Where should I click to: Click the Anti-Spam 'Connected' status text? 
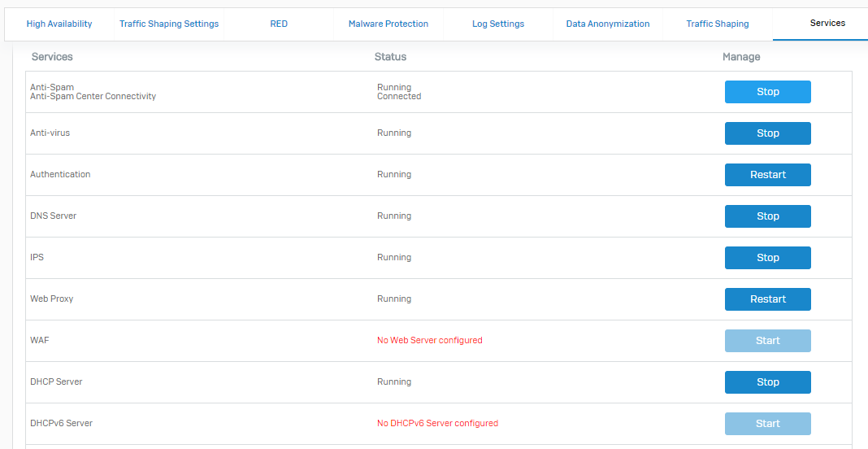(399, 97)
